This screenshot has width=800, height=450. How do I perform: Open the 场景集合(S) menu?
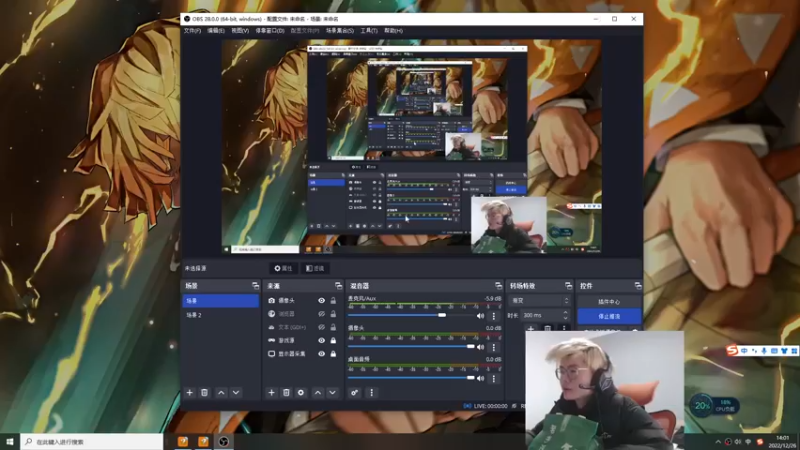click(340, 31)
